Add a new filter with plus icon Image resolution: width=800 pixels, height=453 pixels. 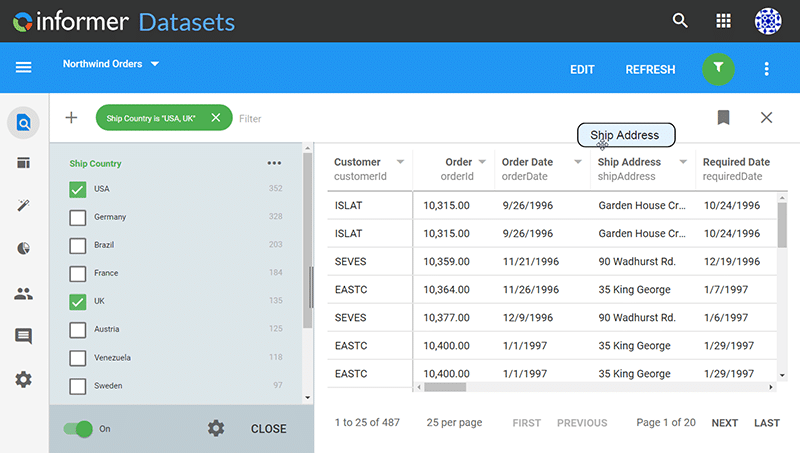point(71,118)
